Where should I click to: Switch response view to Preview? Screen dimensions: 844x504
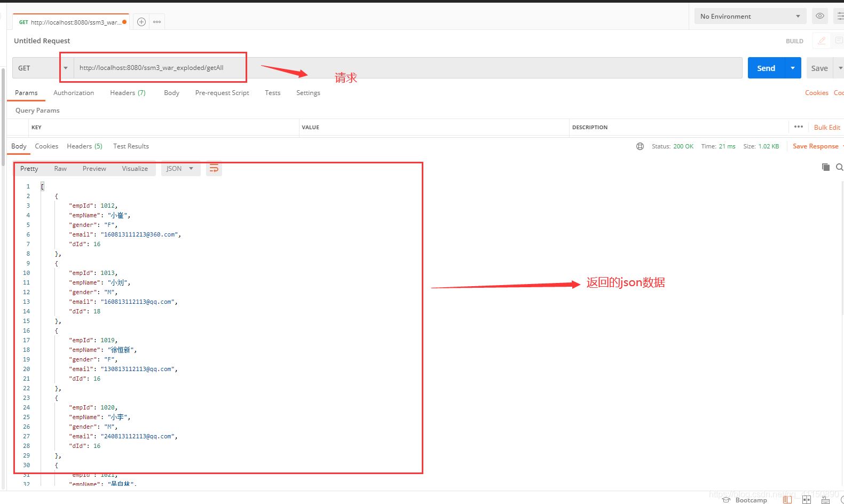(x=94, y=169)
